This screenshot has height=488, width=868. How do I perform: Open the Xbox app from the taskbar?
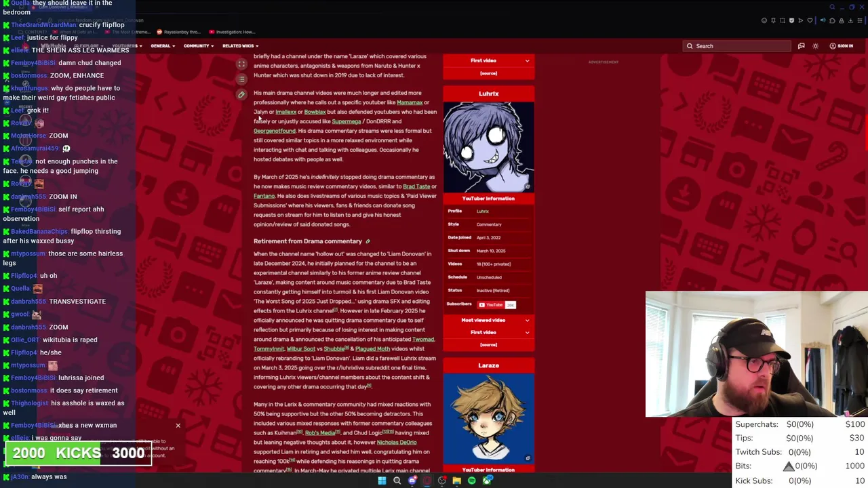click(487, 481)
